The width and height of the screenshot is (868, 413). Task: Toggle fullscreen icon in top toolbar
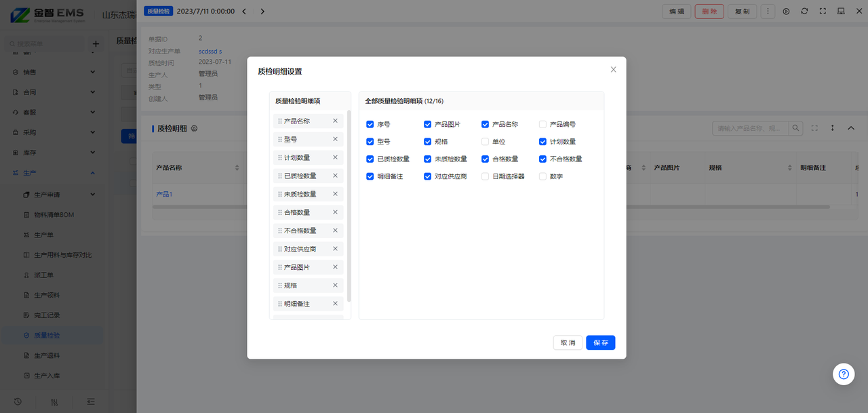click(823, 12)
